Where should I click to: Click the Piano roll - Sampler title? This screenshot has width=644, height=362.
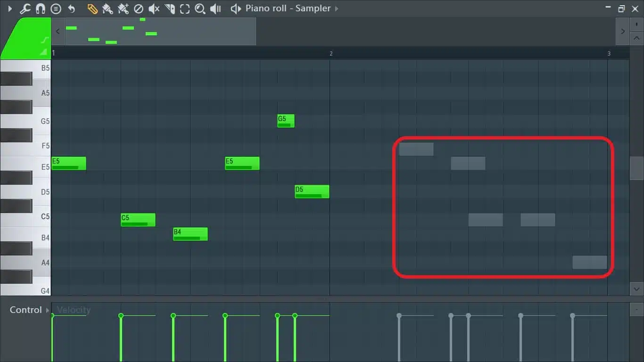288,8
